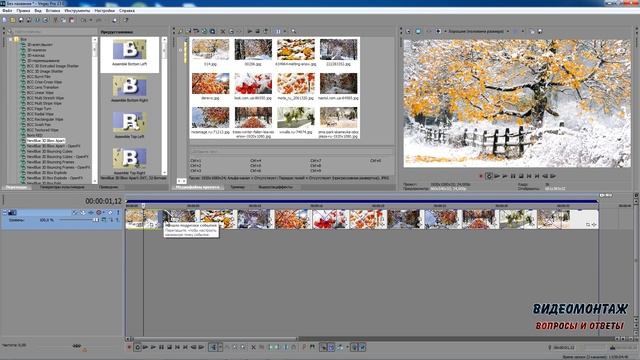Click the Save project icon in top toolbar
This screenshot has width=640, height=360.
tap(21, 20)
